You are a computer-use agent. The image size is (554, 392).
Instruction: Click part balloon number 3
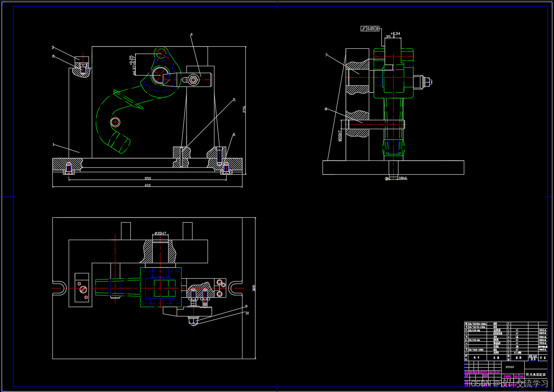click(52, 48)
